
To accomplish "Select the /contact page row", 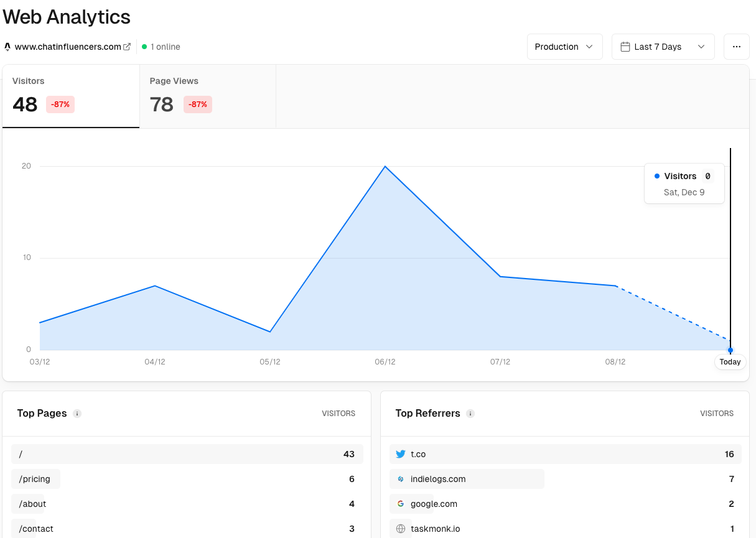I will (187, 529).
